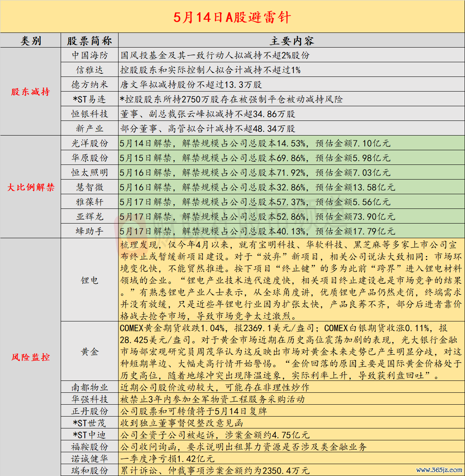Viewport: 465px width, 476px height.
Task: Click the 股东减持 category cell
Action: (x=31, y=92)
